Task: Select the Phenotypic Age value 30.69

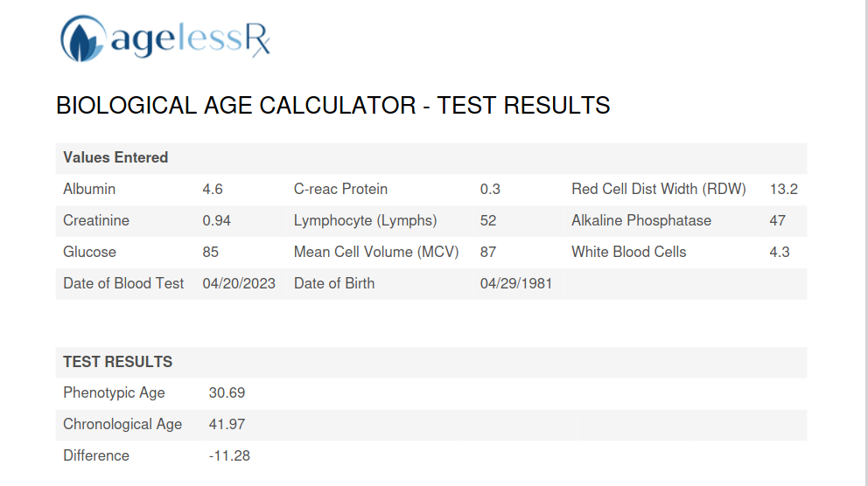Action: (x=227, y=393)
